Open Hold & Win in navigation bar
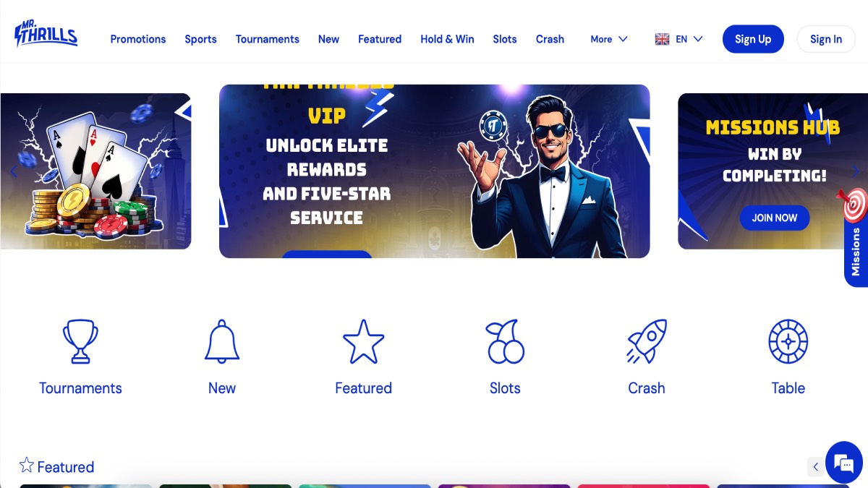Viewport: 868px width, 488px height. click(447, 39)
